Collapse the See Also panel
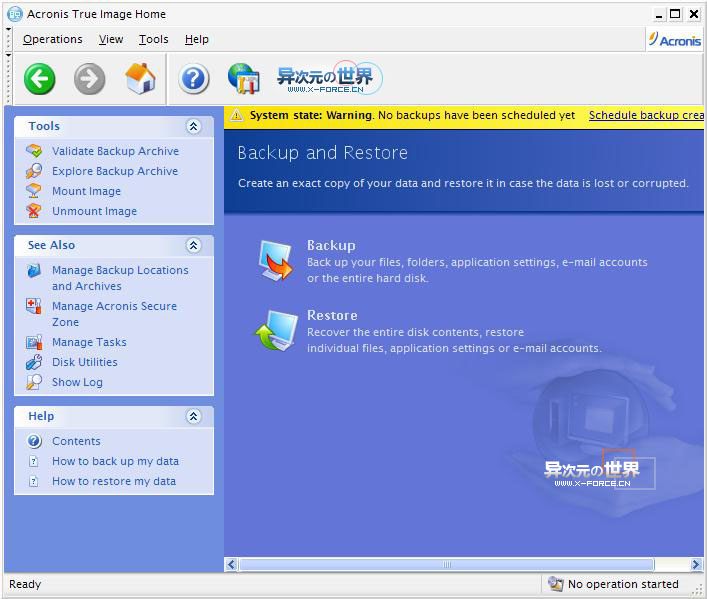The height and width of the screenshot is (599, 707). pyautogui.click(x=194, y=246)
